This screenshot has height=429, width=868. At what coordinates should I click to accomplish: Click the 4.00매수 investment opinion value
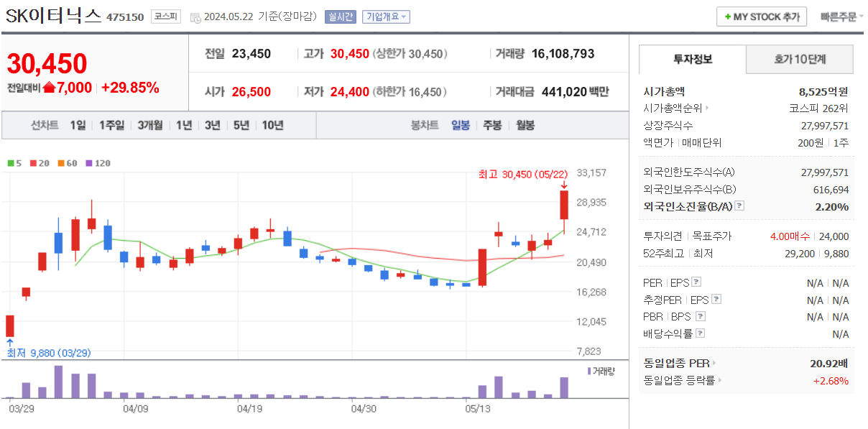click(x=790, y=236)
